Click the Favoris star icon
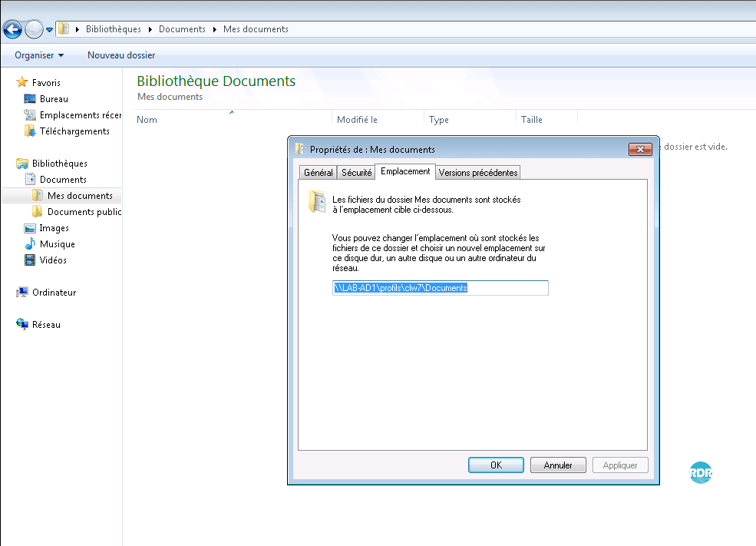The image size is (756, 546). pyautogui.click(x=21, y=82)
